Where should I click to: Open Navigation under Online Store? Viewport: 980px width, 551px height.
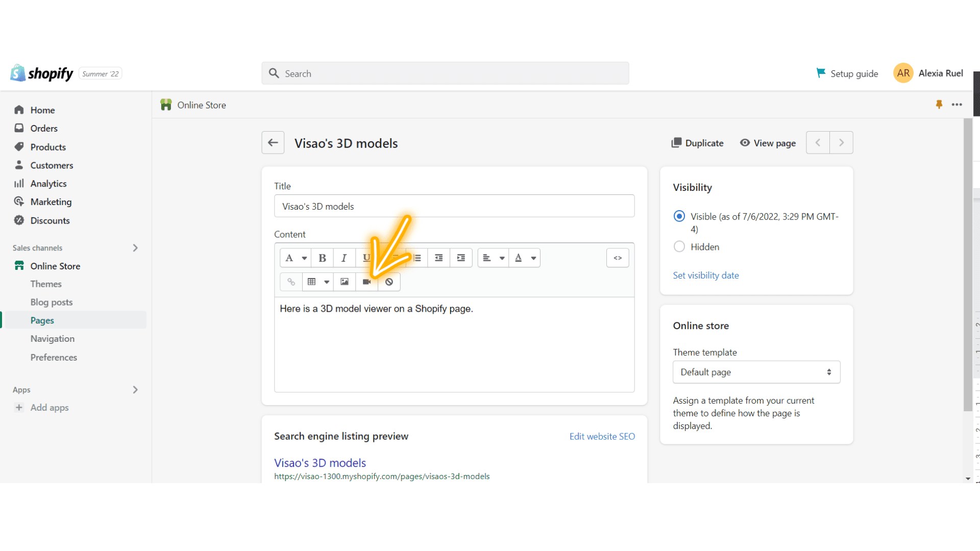53,339
